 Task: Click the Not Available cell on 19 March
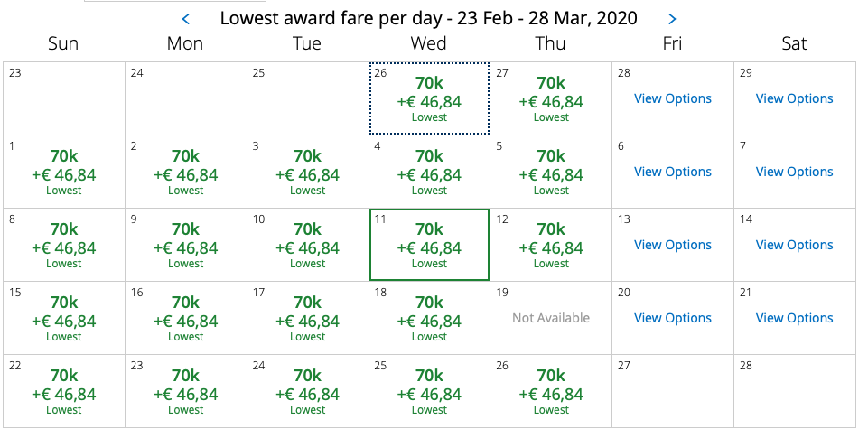[x=551, y=318]
